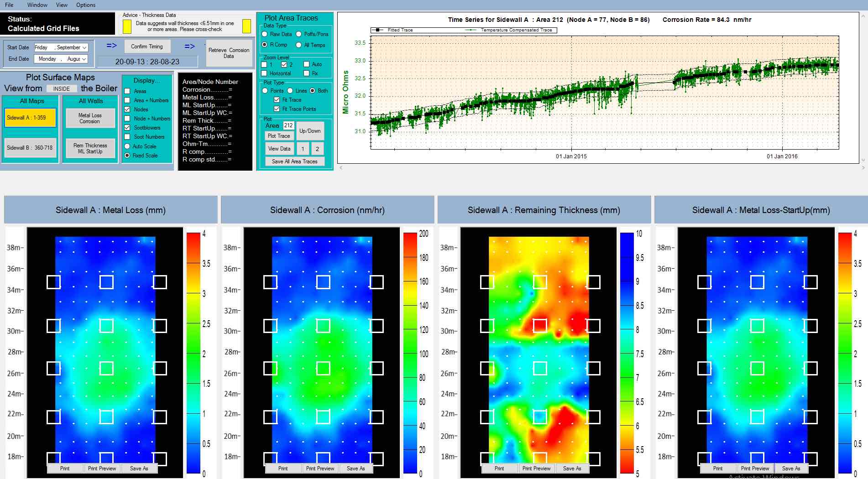Select Lines plot type
This screenshot has height=479, width=868.
pos(290,91)
